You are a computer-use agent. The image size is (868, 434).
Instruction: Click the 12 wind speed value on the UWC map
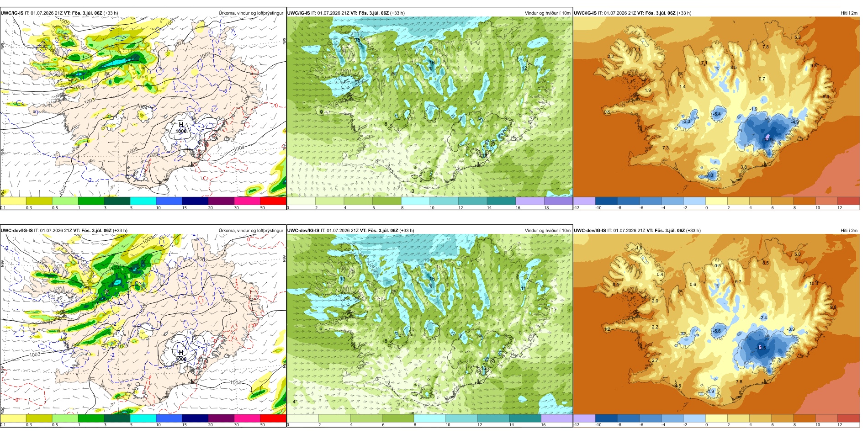point(524,69)
